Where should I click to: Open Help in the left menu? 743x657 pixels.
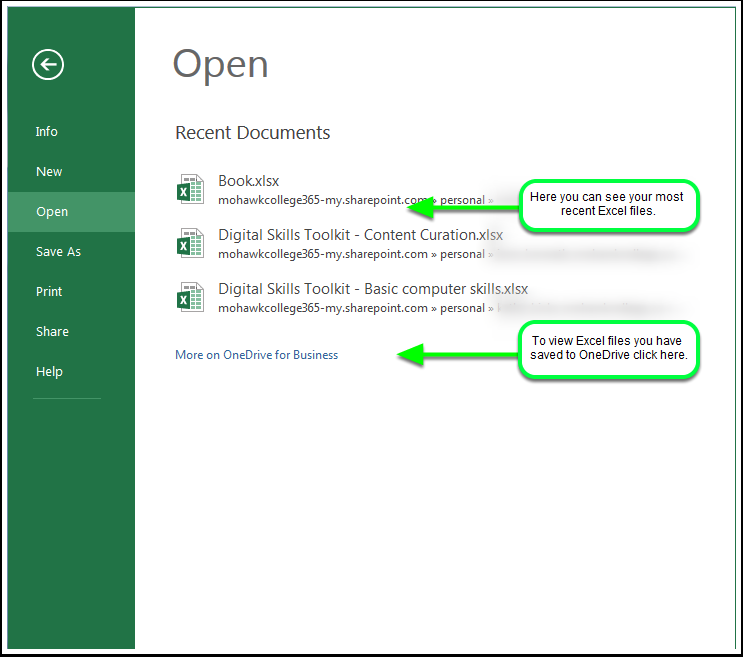(x=49, y=372)
